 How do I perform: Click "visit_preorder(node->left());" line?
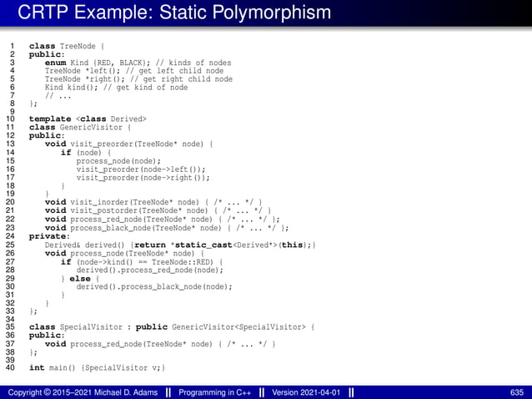[141, 169]
